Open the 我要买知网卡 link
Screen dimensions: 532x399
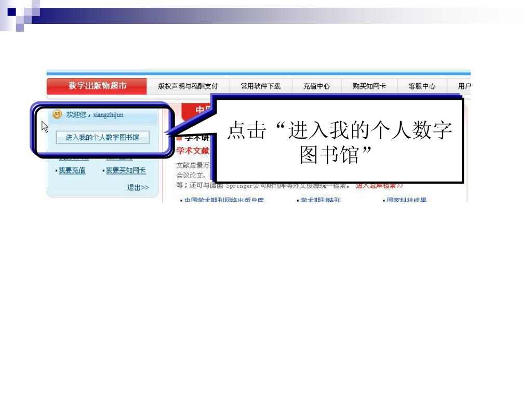pyautogui.click(x=126, y=170)
